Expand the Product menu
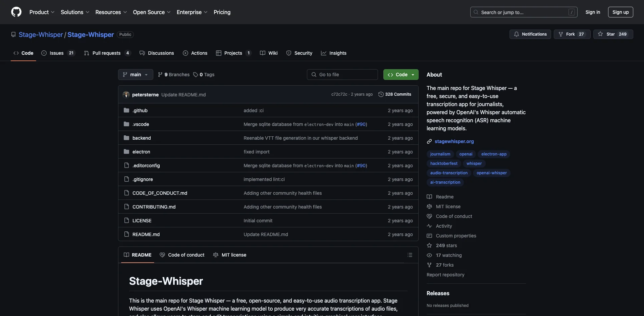 [x=42, y=12]
